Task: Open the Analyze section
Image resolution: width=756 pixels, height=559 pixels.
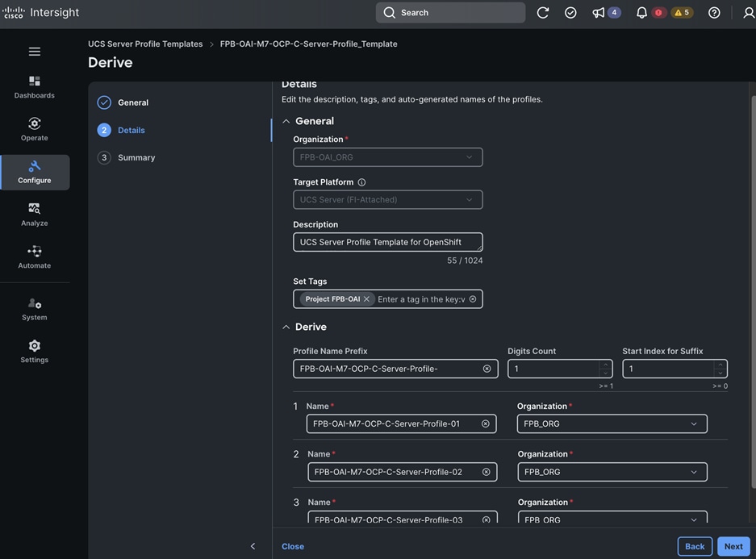Action: click(34, 215)
